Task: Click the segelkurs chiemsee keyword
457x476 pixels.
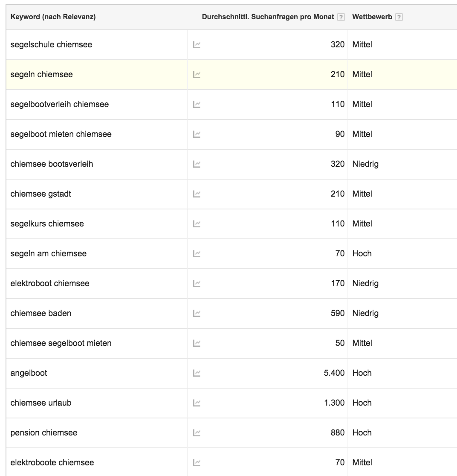Action: (x=47, y=224)
